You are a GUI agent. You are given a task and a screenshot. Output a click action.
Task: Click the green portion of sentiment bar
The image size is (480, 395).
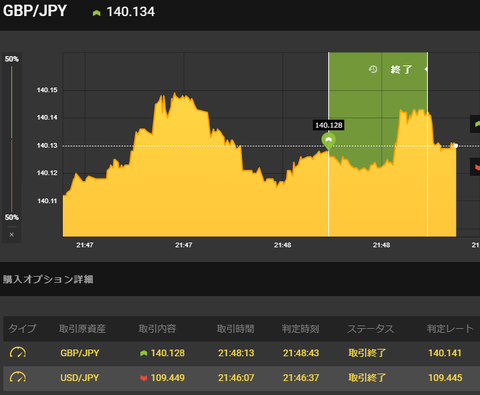pyautogui.click(x=12, y=102)
